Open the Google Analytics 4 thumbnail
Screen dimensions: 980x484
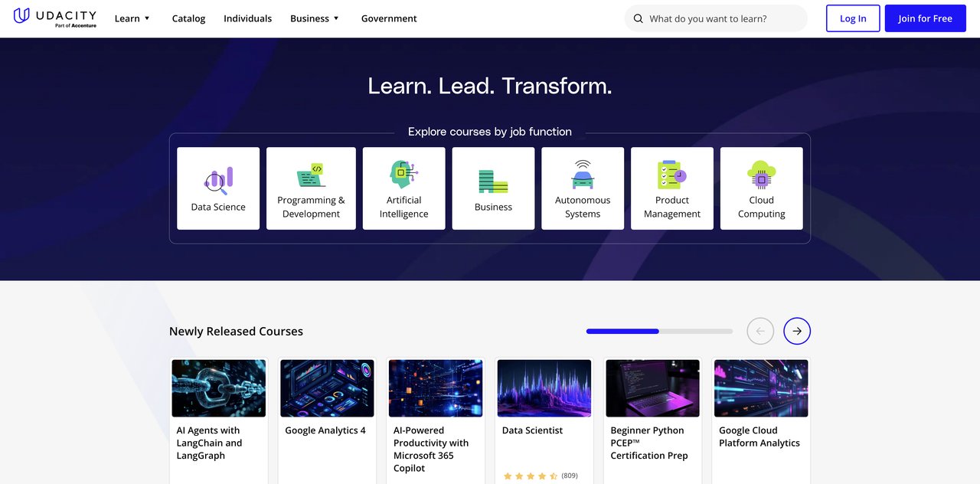pos(327,388)
